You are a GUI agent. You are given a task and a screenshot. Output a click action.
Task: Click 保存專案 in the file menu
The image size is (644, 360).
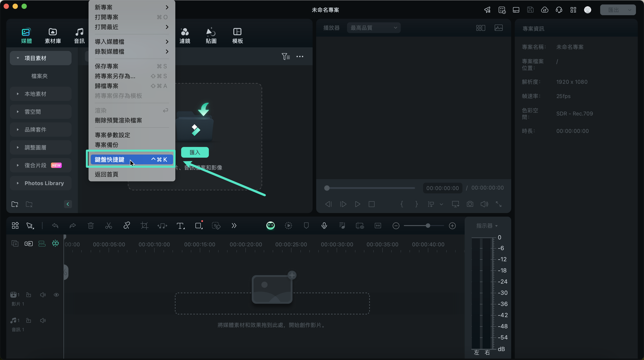pyautogui.click(x=131, y=66)
